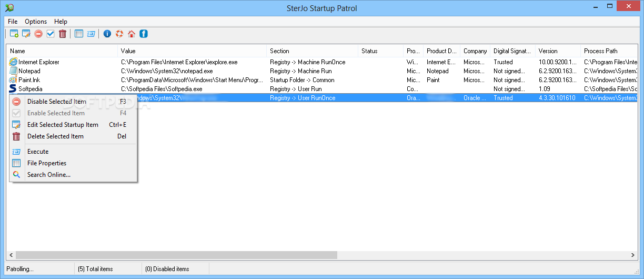Click the lifebuoy Help toolbar icon

(x=119, y=34)
